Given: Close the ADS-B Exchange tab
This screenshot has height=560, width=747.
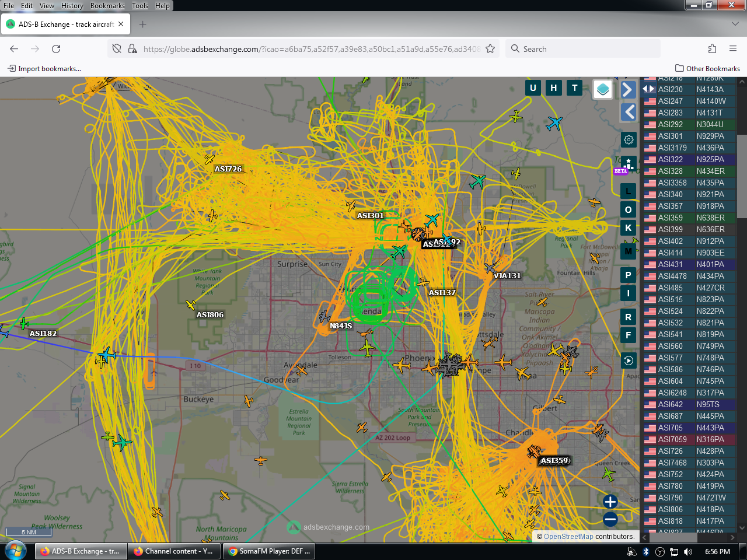Looking at the screenshot, I should [x=121, y=24].
